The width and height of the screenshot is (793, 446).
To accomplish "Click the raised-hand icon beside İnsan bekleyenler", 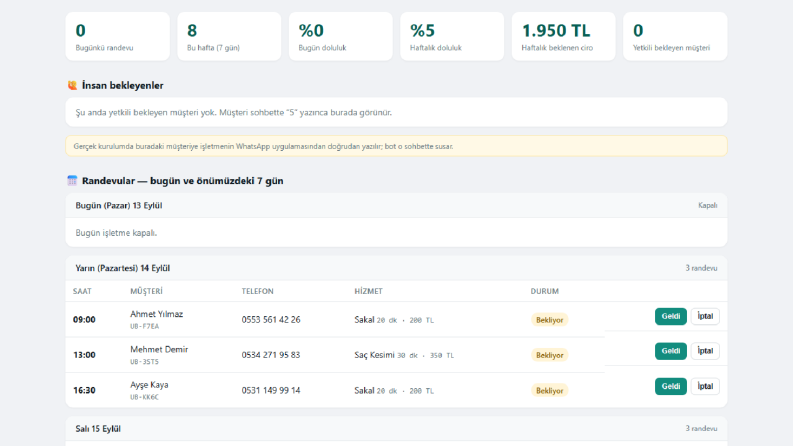I will point(72,85).
